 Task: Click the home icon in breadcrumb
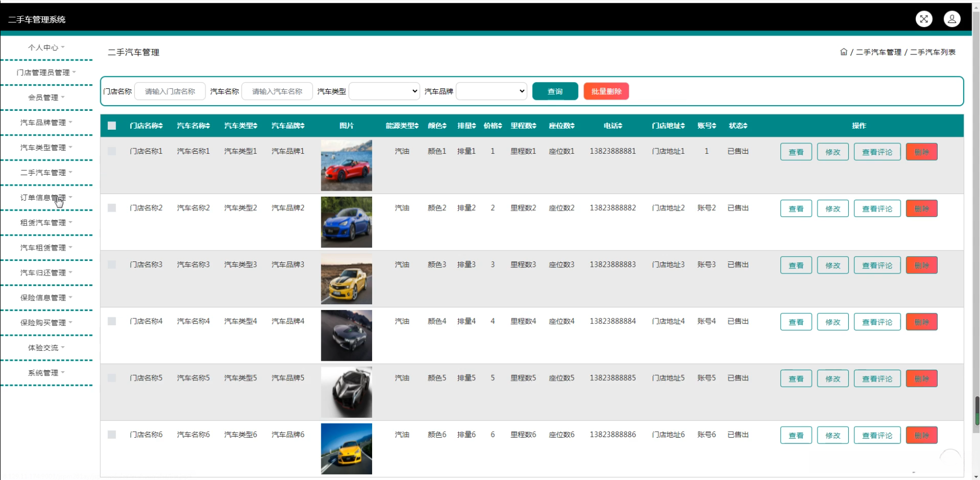[x=843, y=52]
